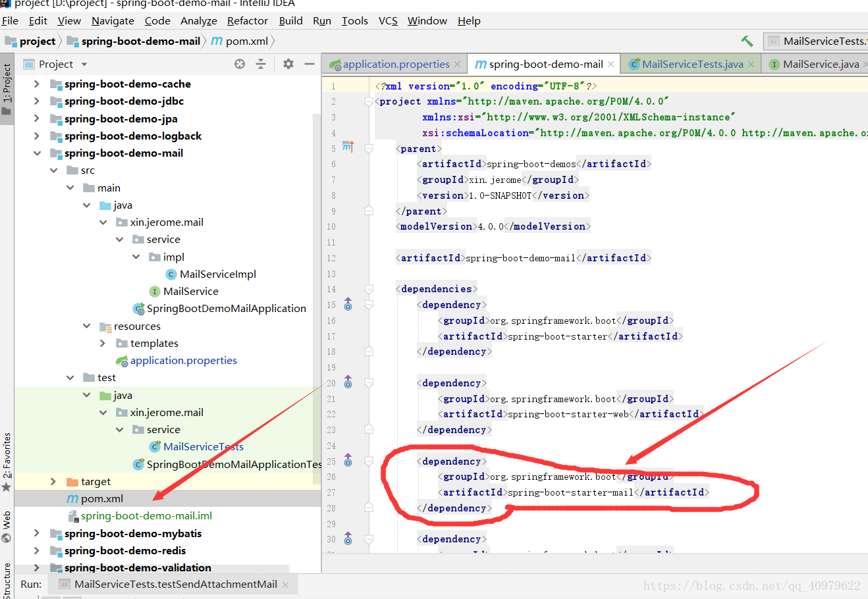Open the Refactor menu
The height and width of the screenshot is (599, 868).
[248, 21]
